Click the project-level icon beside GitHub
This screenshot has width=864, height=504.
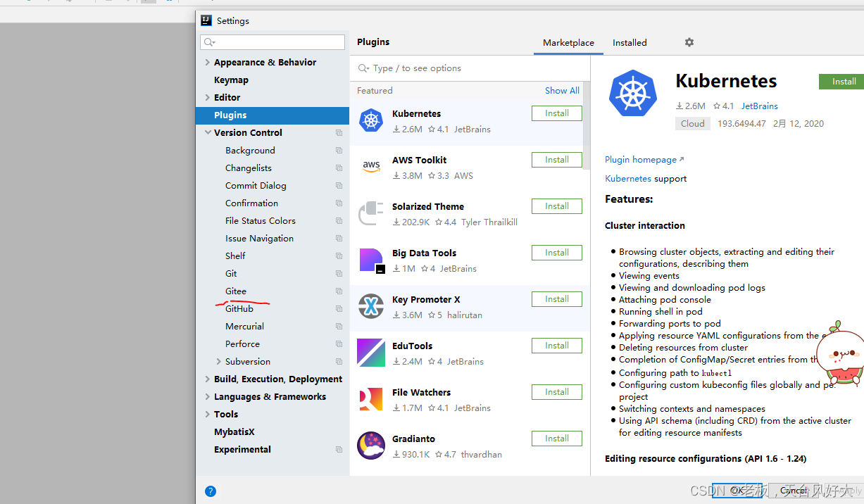pyautogui.click(x=339, y=309)
